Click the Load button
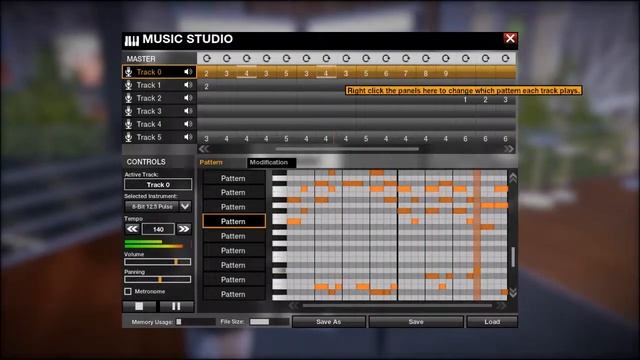 492,322
